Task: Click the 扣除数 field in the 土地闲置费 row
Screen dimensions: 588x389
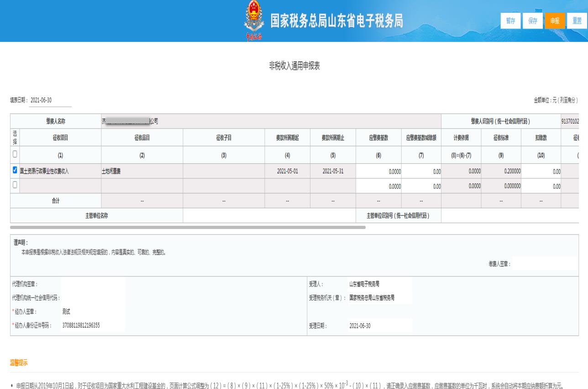Action: [x=545, y=172]
